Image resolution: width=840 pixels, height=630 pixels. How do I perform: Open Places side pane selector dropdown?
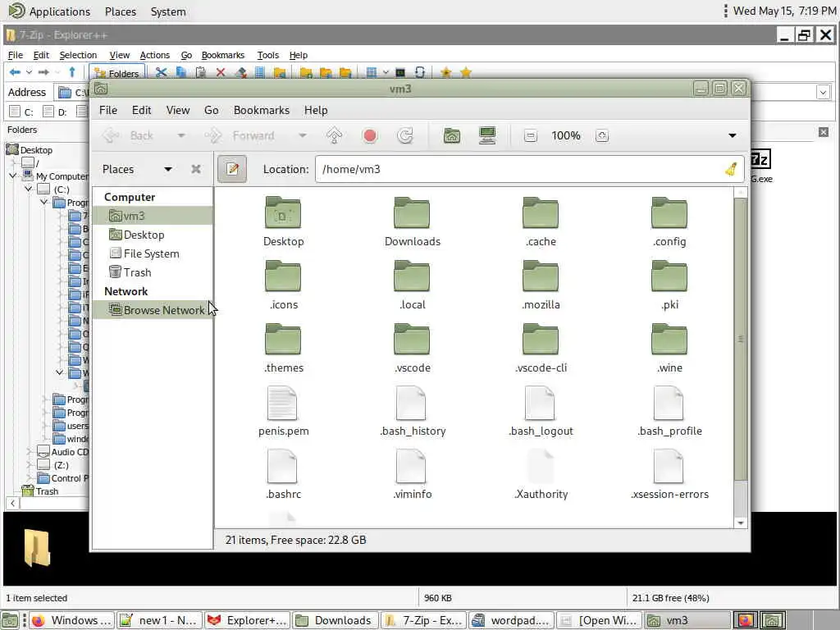click(x=167, y=169)
